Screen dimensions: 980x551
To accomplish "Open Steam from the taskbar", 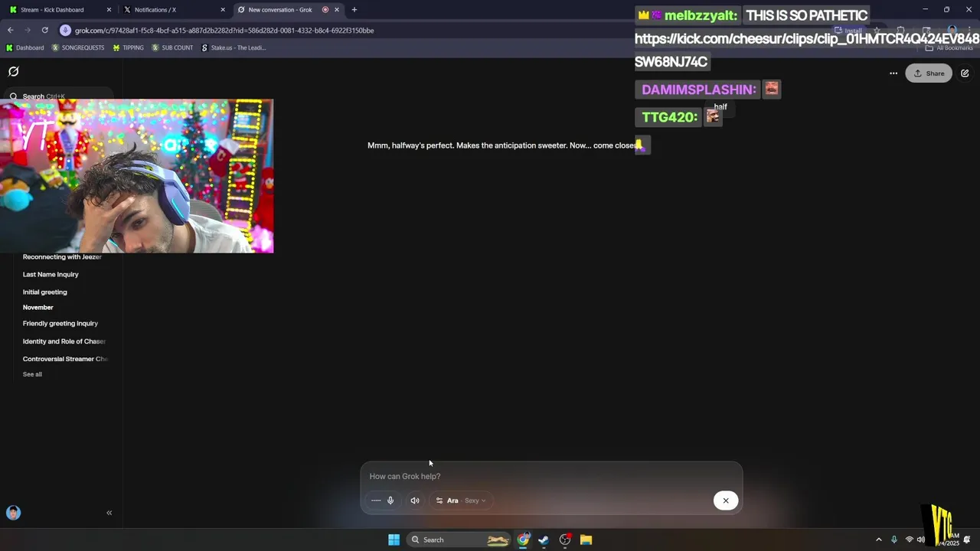I will point(544,540).
